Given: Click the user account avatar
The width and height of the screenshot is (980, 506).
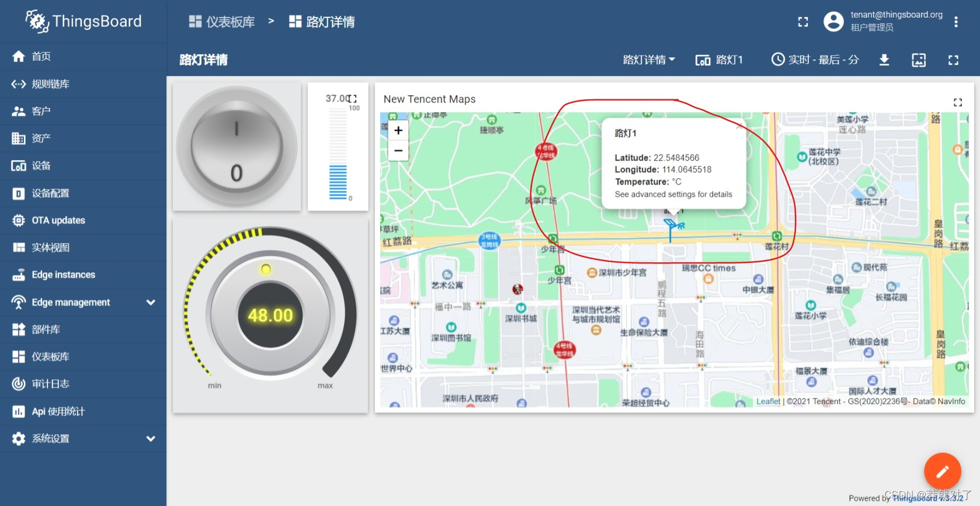Looking at the screenshot, I should [x=833, y=22].
